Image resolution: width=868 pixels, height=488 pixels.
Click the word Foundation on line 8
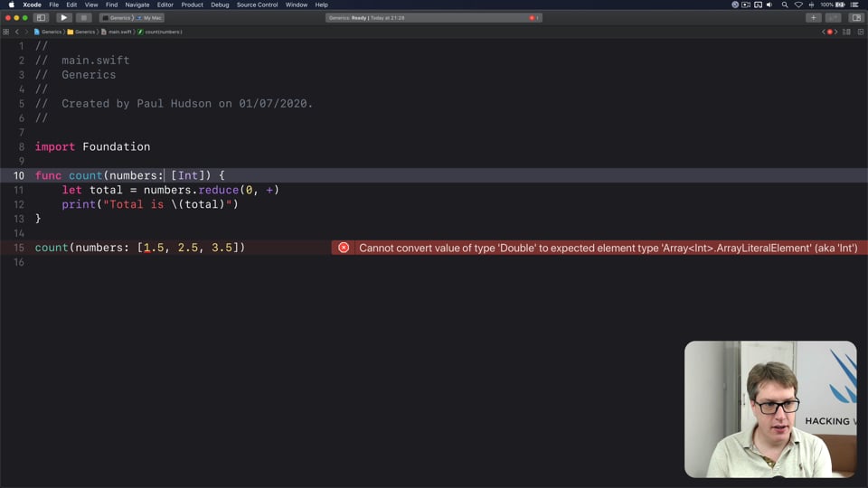[117, 146]
